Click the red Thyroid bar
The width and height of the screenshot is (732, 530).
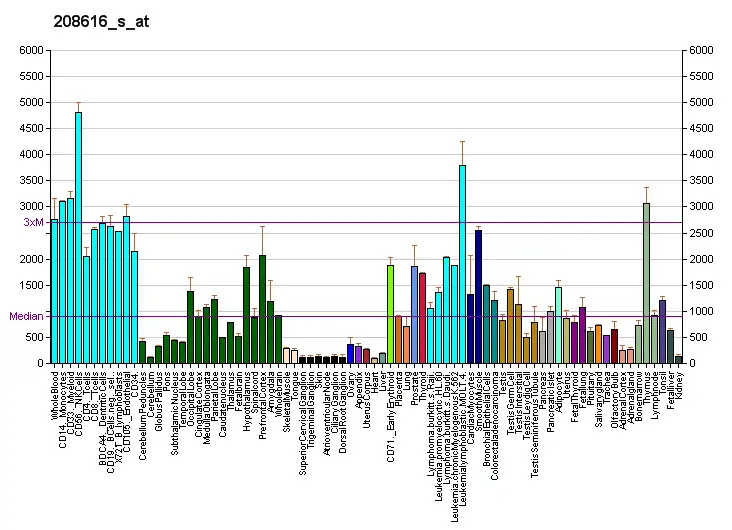(422, 318)
